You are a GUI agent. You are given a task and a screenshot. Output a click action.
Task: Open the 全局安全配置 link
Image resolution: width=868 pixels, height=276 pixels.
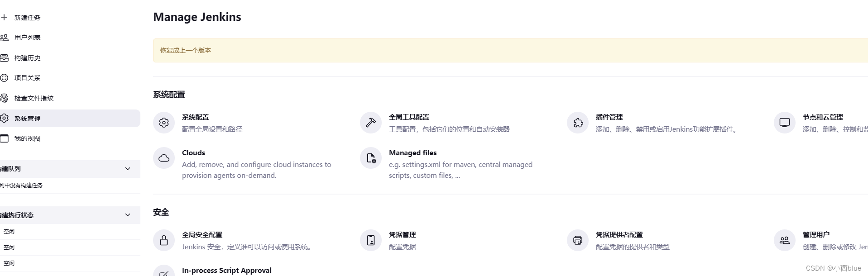tap(202, 234)
